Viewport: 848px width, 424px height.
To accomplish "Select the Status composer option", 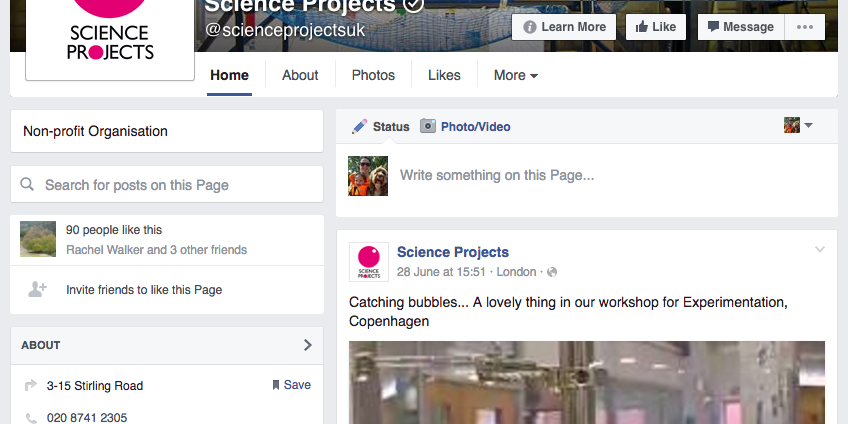I will (x=381, y=126).
